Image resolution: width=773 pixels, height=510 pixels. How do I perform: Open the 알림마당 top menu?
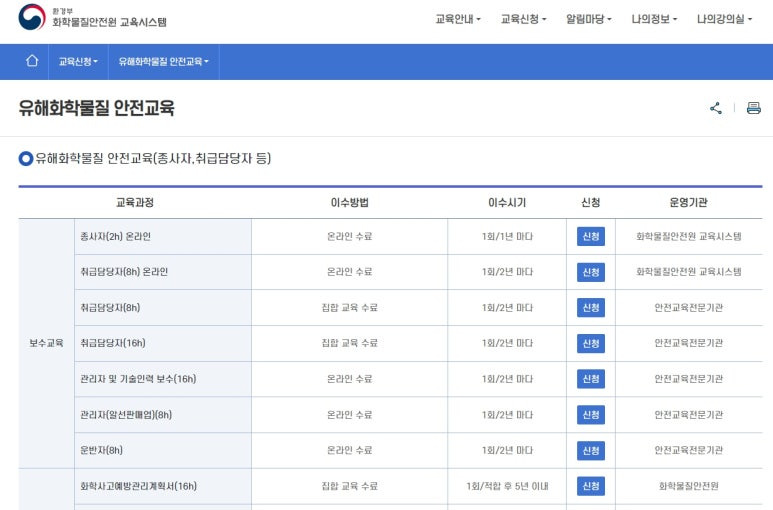588,19
